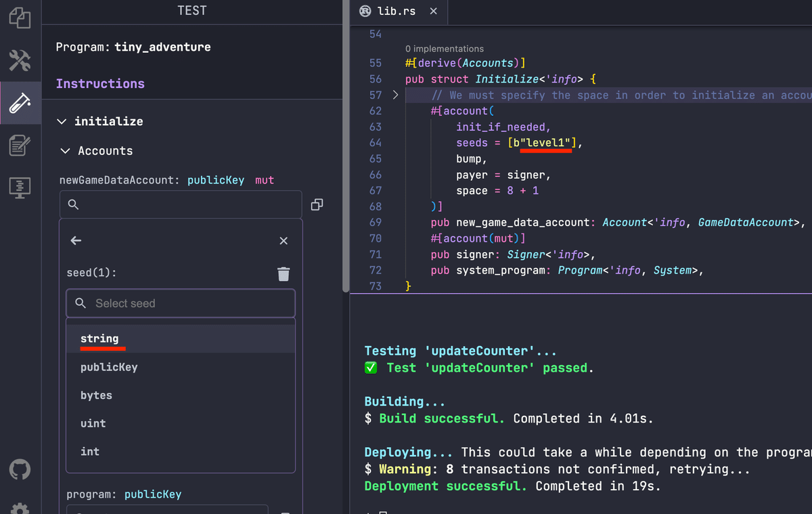Choose the int seed type
This screenshot has width=812, height=514.
(x=181, y=452)
